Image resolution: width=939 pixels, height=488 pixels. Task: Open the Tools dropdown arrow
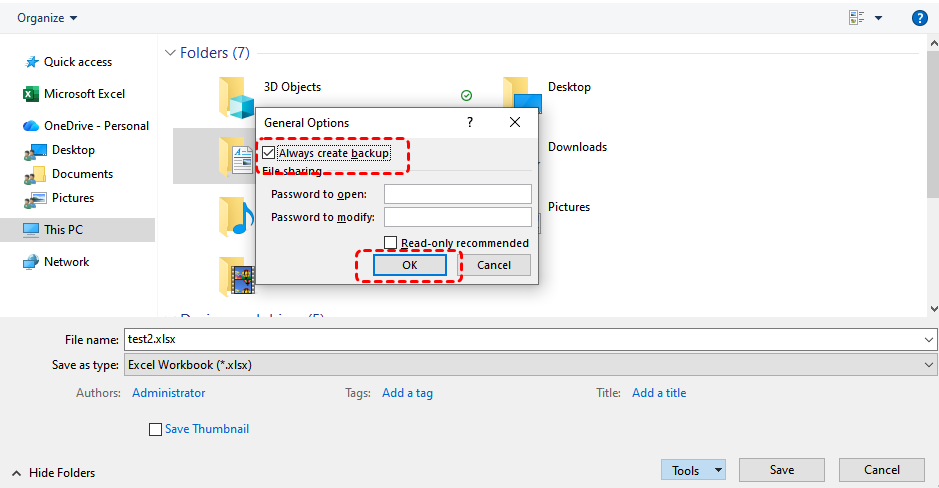click(x=717, y=470)
